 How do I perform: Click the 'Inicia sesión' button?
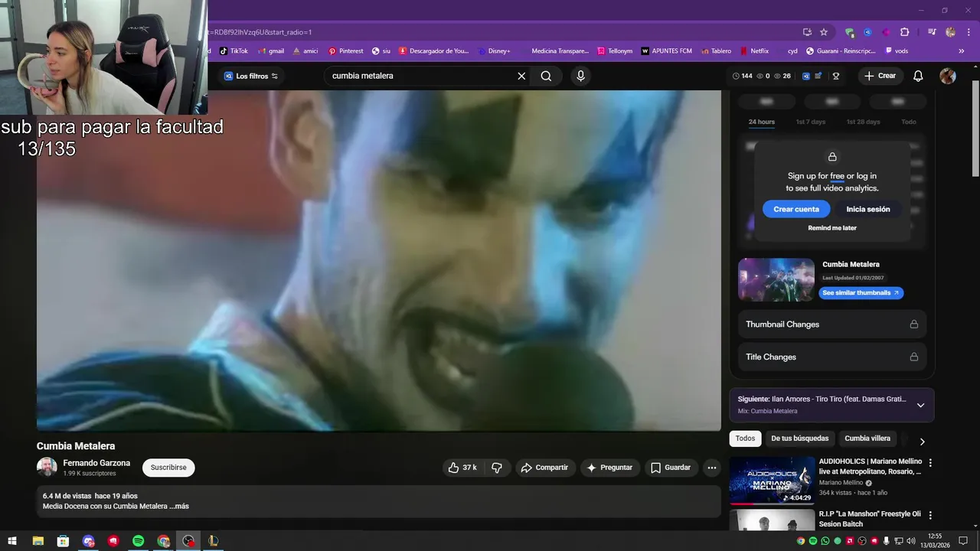868,209
